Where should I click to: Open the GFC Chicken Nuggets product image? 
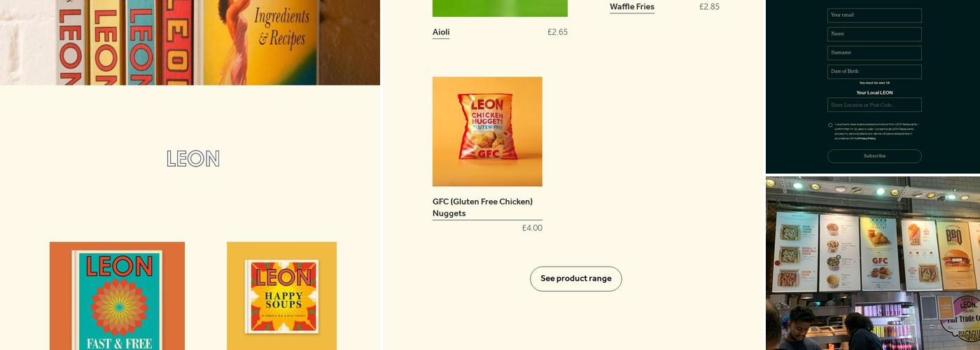tap(487, 132)
